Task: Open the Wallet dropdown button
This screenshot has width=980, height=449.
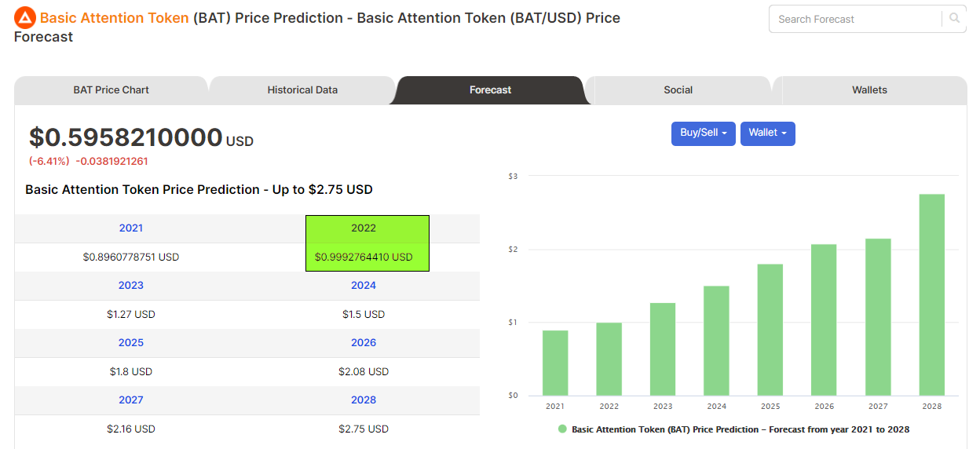Action: 768,133
